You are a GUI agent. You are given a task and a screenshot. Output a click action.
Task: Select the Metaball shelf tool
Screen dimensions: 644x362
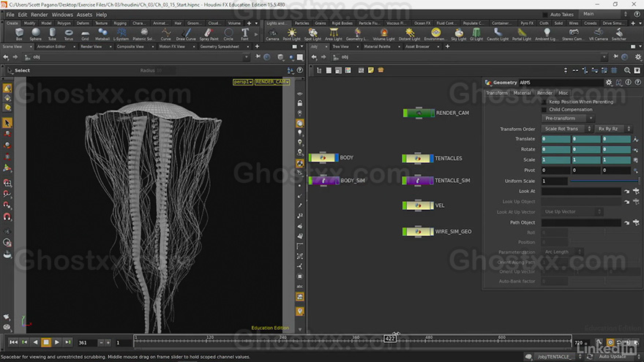[102, 34]
